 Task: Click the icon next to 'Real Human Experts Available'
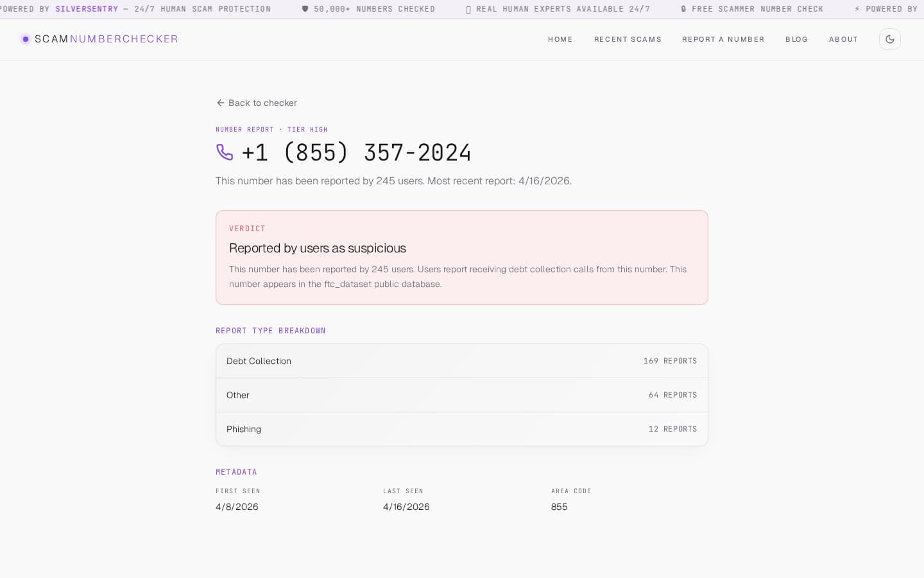point(469,9)
